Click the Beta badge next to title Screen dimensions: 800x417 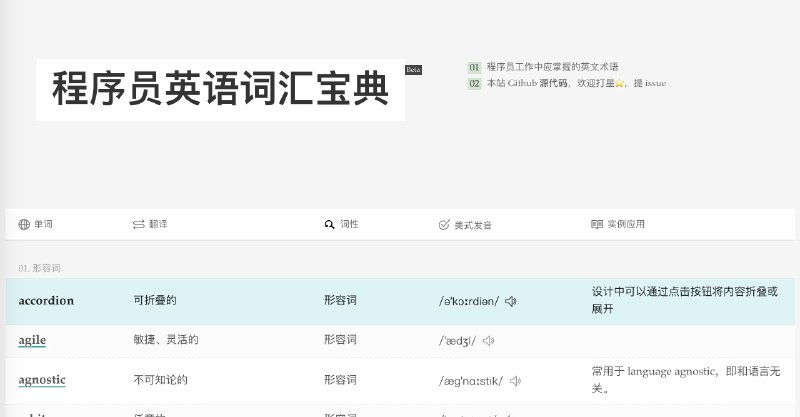(x=413, y=70)
